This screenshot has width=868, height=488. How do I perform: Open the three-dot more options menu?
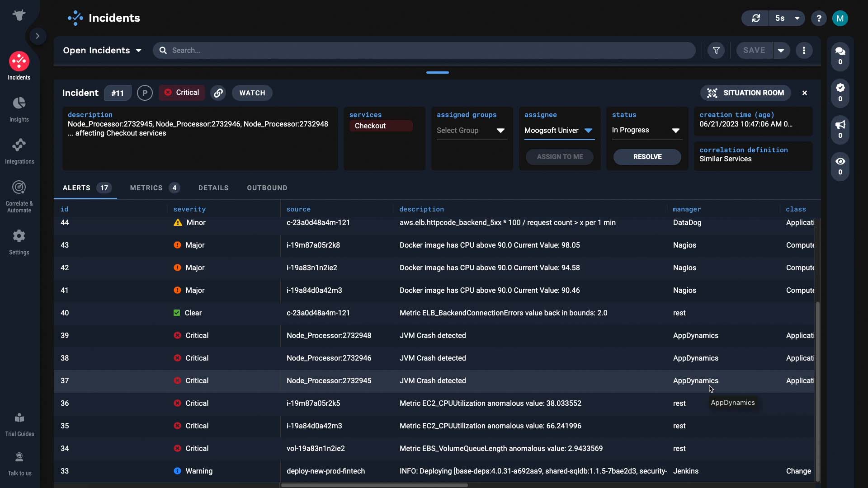pos(804,50)
